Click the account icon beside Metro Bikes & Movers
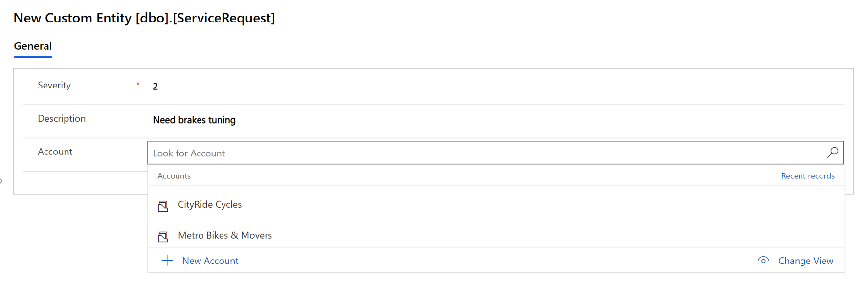 (163, 237)
